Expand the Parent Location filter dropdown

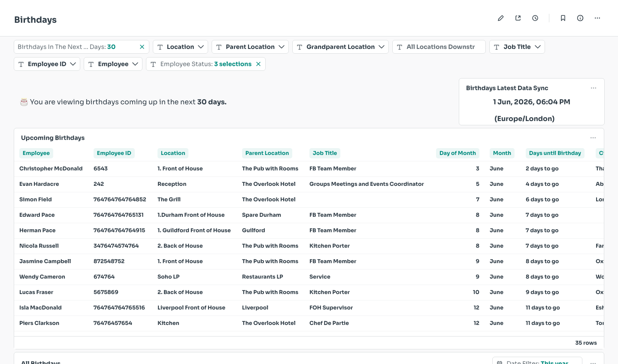click(250, 47)
